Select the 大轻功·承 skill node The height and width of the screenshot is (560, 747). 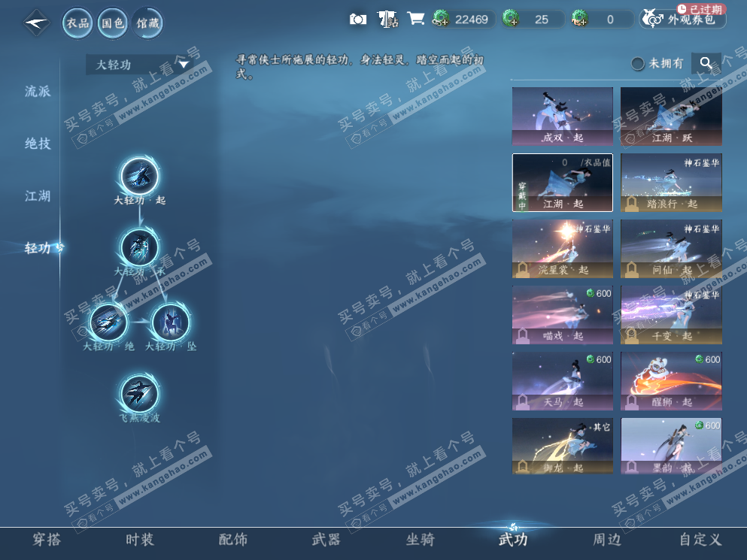[x=140, y=247]
